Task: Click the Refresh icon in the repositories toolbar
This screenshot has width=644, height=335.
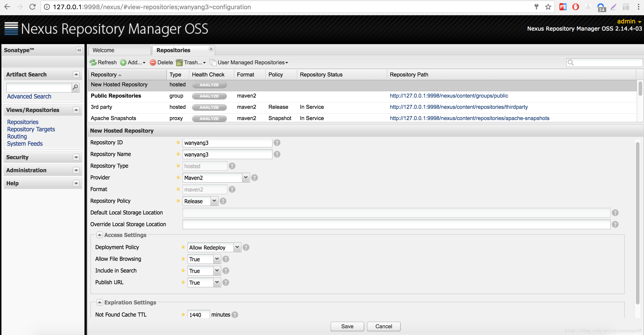Action: 93,63
